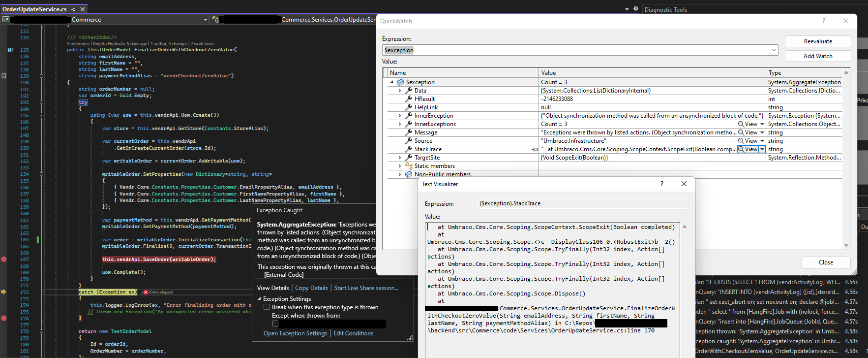Toggle the breakpoint on line 167
This screenshot has width=868, height=358.
[4, 259]
